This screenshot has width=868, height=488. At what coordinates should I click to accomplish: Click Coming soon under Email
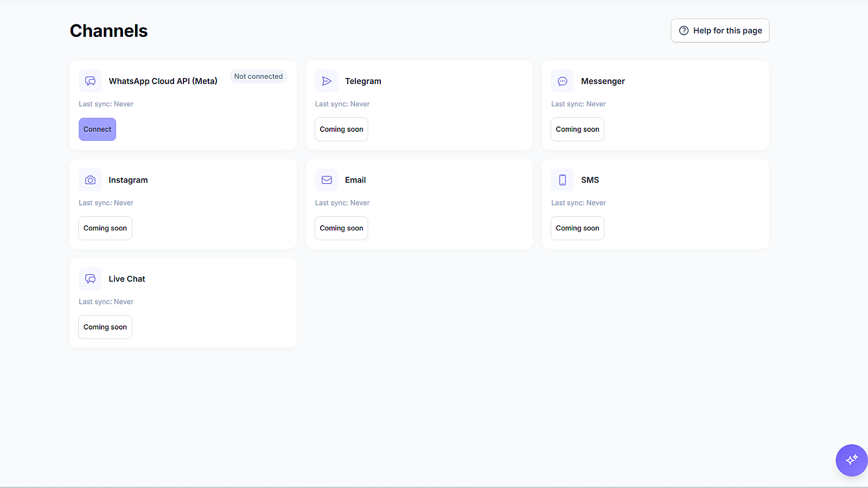(341, 228)
